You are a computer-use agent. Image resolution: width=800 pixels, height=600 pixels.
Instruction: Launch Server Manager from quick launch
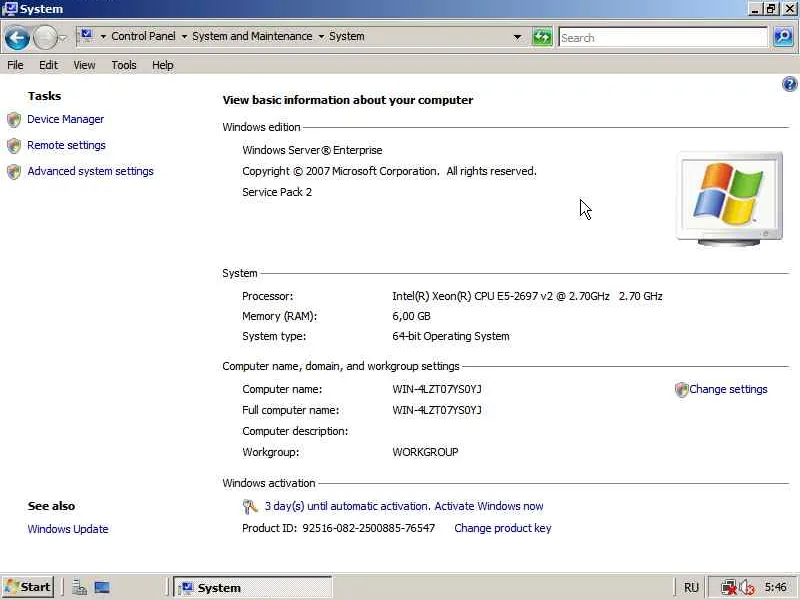(x=79, y=587)
